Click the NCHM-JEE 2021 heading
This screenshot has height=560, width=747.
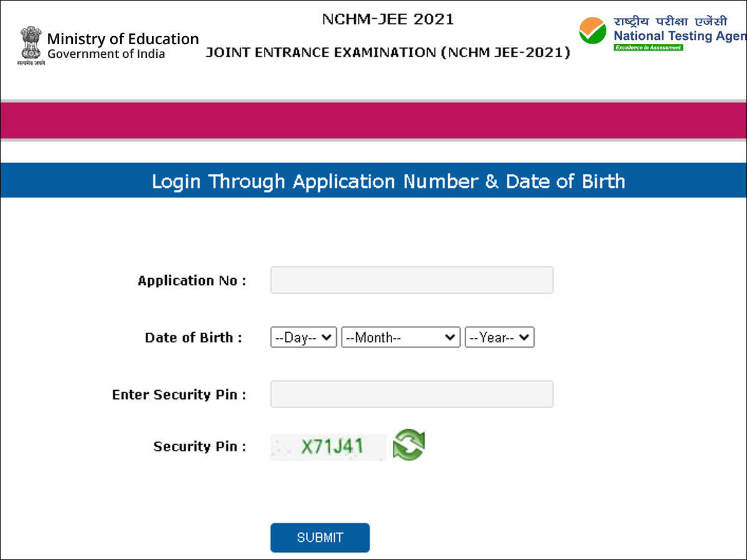click(388, 19)
